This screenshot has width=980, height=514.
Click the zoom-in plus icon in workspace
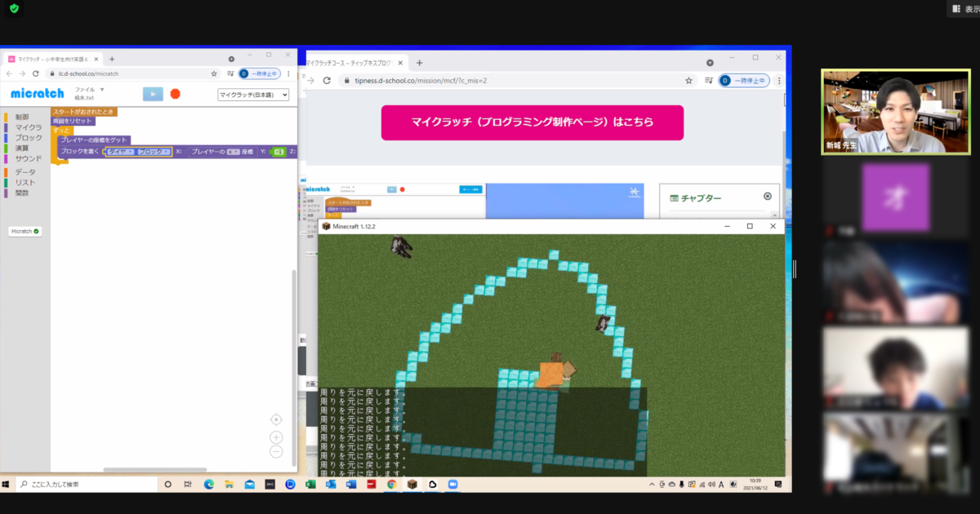[x=276, y=437]
